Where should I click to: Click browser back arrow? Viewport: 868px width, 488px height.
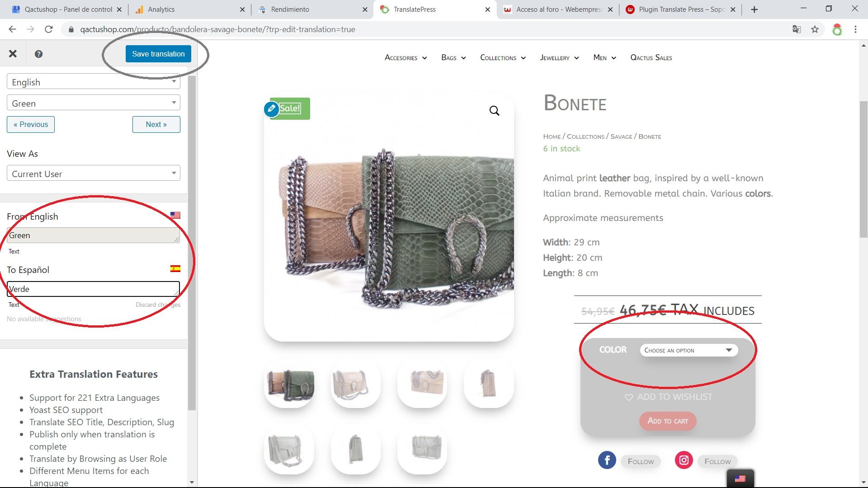pyautogui.click(x=12, y=29)
